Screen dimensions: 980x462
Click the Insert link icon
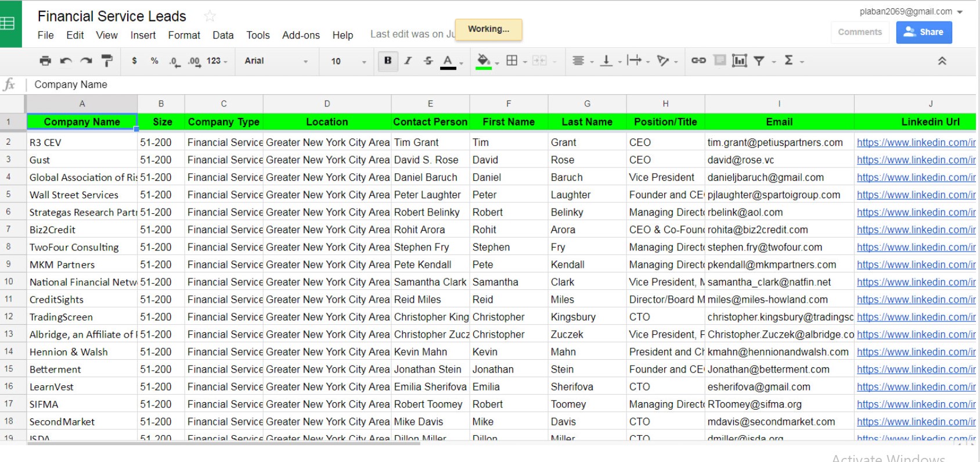tap(698, 60)
